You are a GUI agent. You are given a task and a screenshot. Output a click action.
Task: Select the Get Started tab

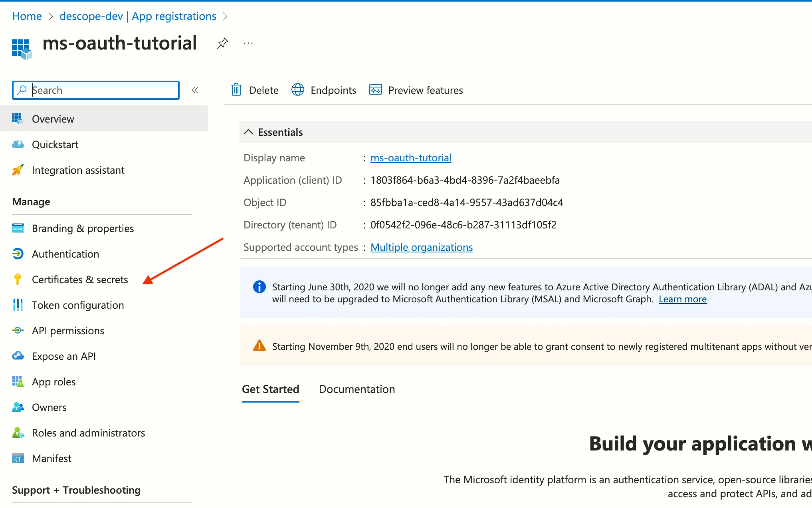coord(270,389)
